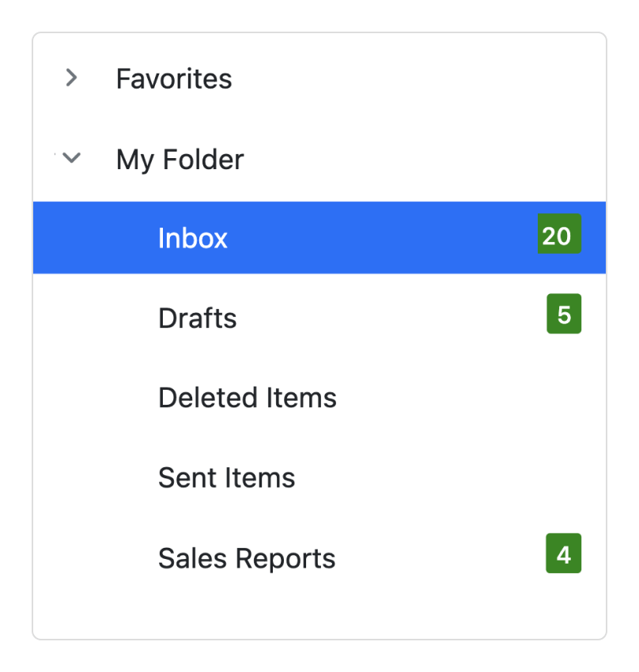This screenshot has height=672, width=639.
Task: Click the number 20 unread indicator
Action: (558, 235)
